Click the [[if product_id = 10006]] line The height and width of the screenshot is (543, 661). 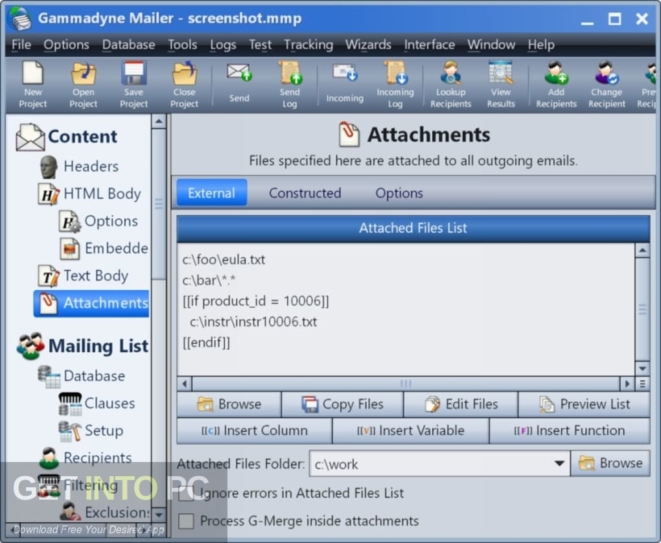tap(255, 301)
